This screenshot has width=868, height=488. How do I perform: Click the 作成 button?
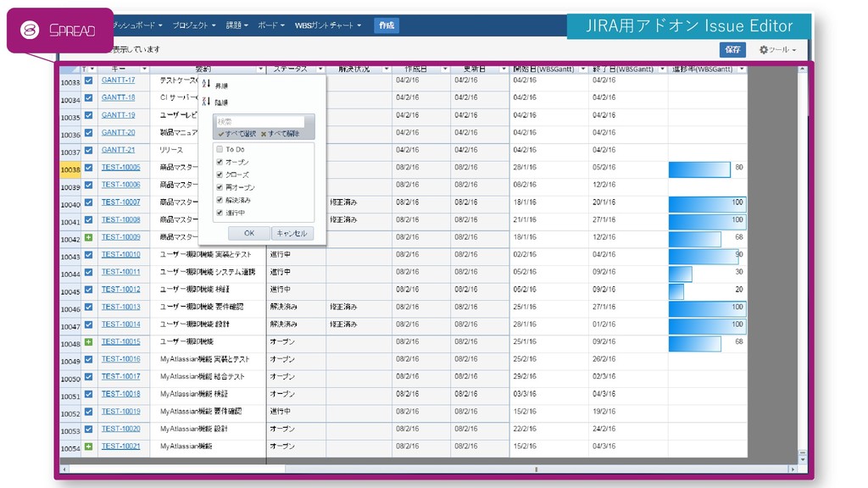(387, 25)
